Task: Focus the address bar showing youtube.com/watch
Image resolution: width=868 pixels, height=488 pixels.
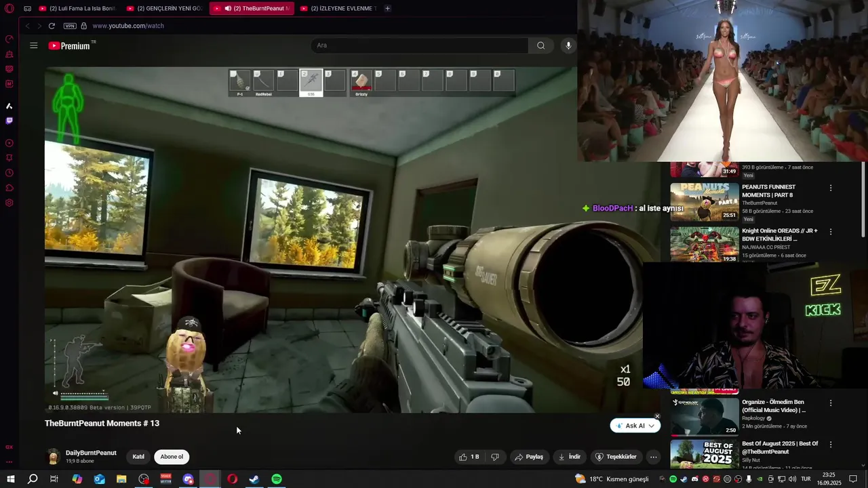Action: (x=128, y=26)
